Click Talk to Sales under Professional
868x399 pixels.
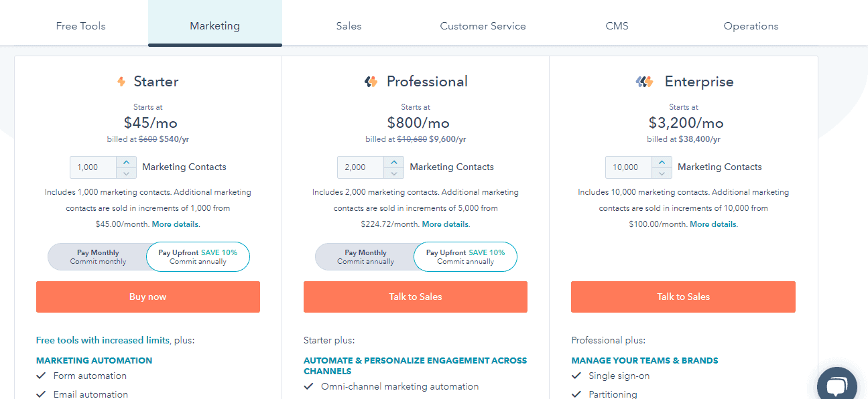click(x=415, y=297)
